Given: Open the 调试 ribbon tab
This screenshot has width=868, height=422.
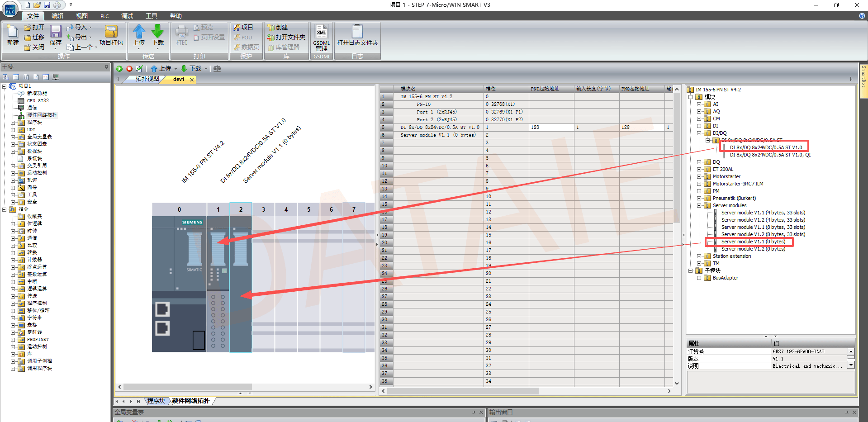Looking at the screenshot, I should 127,16.
